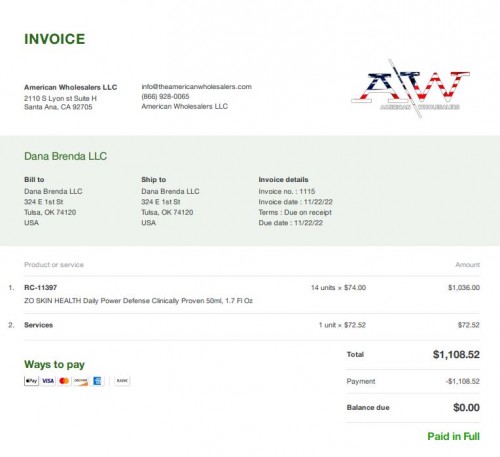This screenshot has width=500, height=457.
Task: Select the $72.52 amount in Services row
Action: [x=469, y=325]
